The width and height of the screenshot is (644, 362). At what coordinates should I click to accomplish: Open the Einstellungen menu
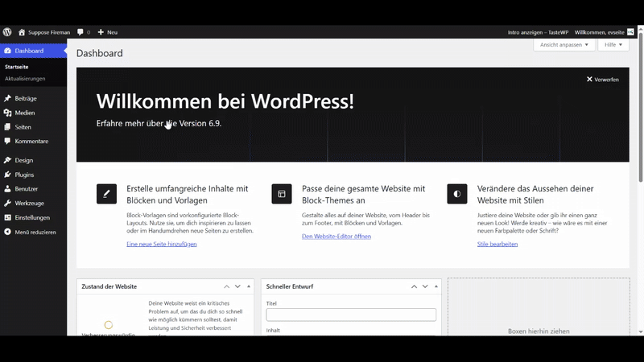click(x=33, y=217)
